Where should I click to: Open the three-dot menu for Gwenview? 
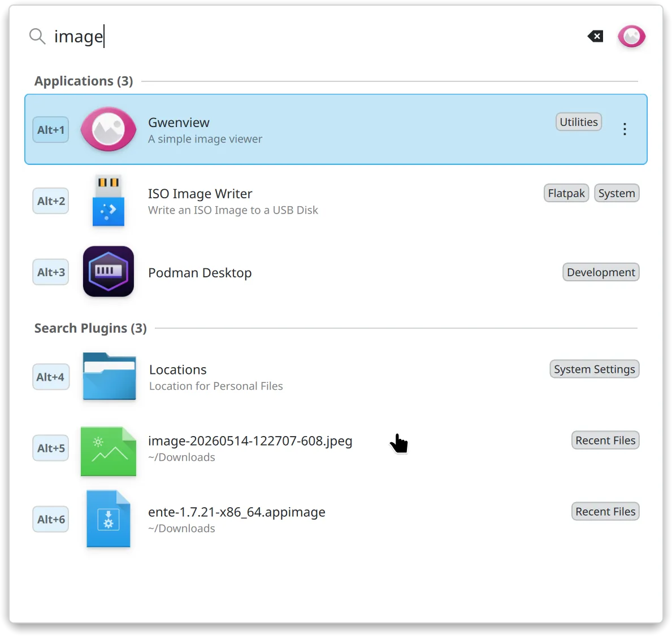(x=625, y=129)
